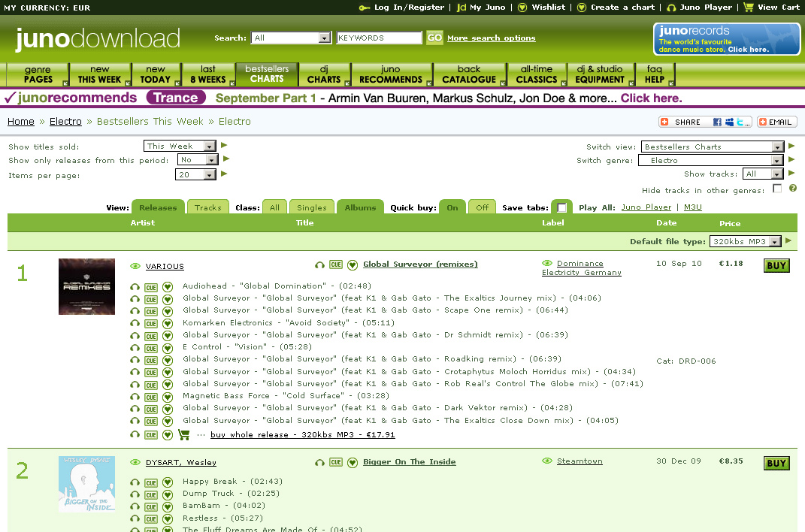Open the genre PAGES menu

point(38,74)
